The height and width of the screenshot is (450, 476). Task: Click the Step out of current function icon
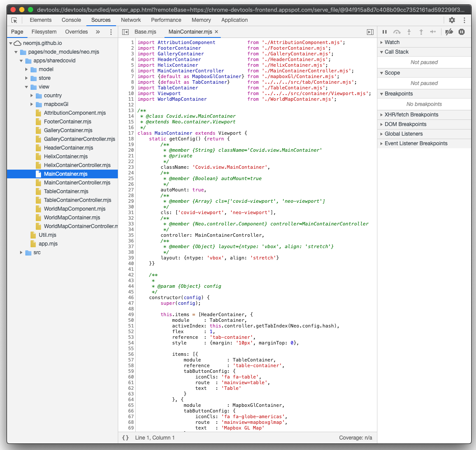(421, 32)
